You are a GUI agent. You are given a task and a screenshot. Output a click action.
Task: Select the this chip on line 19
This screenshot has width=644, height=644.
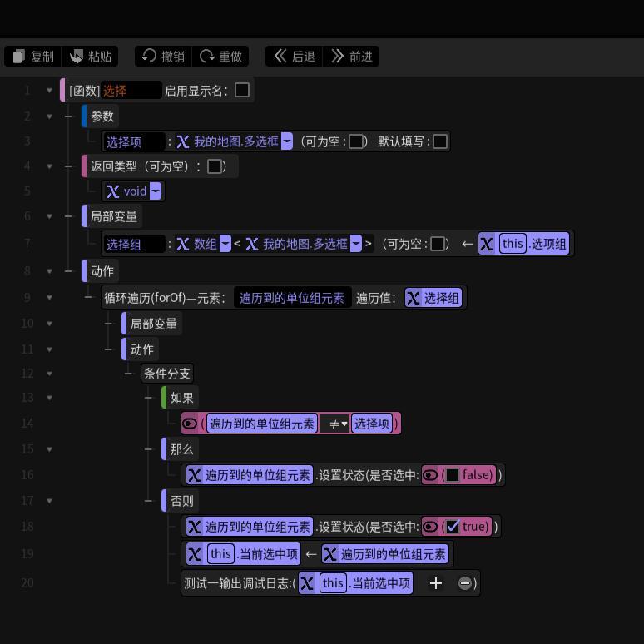point(221,554)
